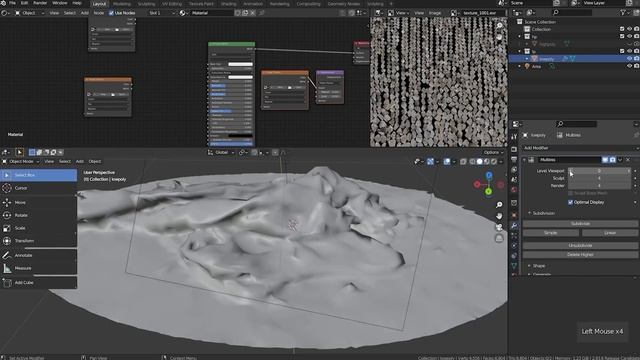
Task: Click the green Y axis gizmo handle
Action: pyautogui.click(x=489, y=191)
